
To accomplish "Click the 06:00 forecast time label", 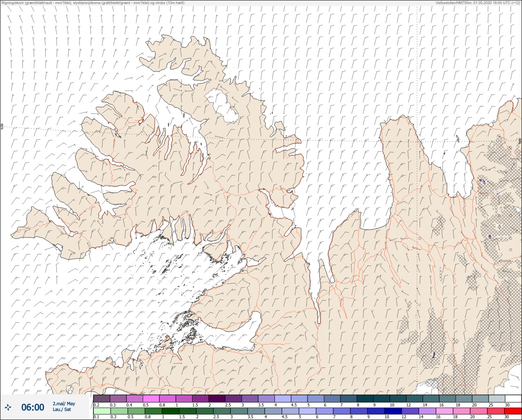I will [33, 407].
